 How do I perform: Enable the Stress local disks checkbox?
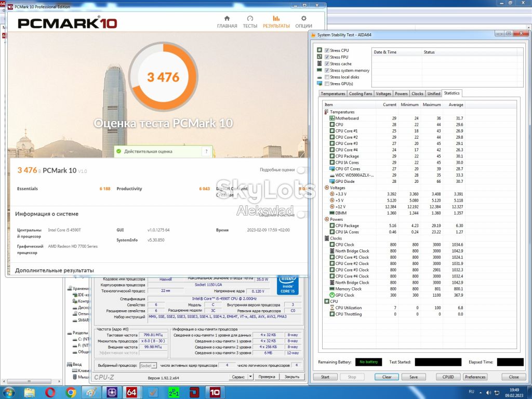pyautogui.click(x=327, y=77)
